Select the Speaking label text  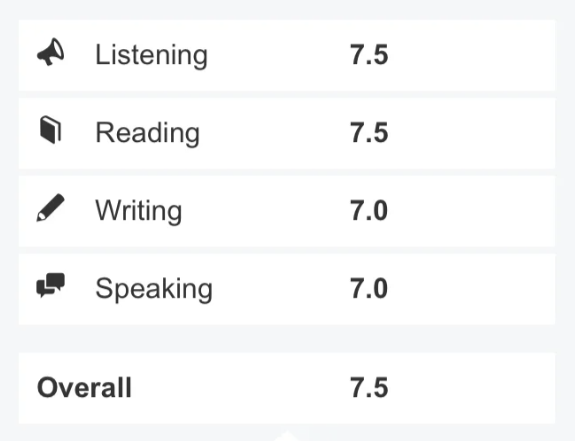point(154,289)
